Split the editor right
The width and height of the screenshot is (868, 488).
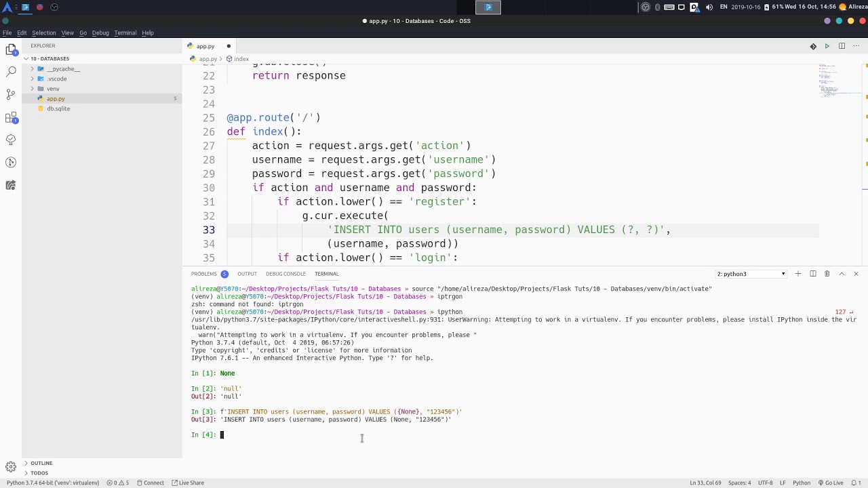tap(842, 46)
